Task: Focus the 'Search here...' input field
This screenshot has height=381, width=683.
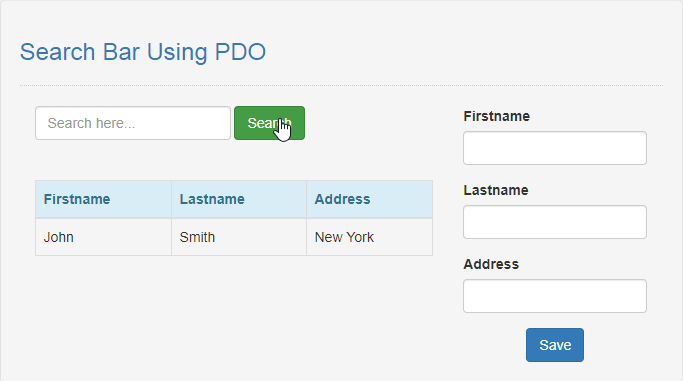Action: (133, 123)
